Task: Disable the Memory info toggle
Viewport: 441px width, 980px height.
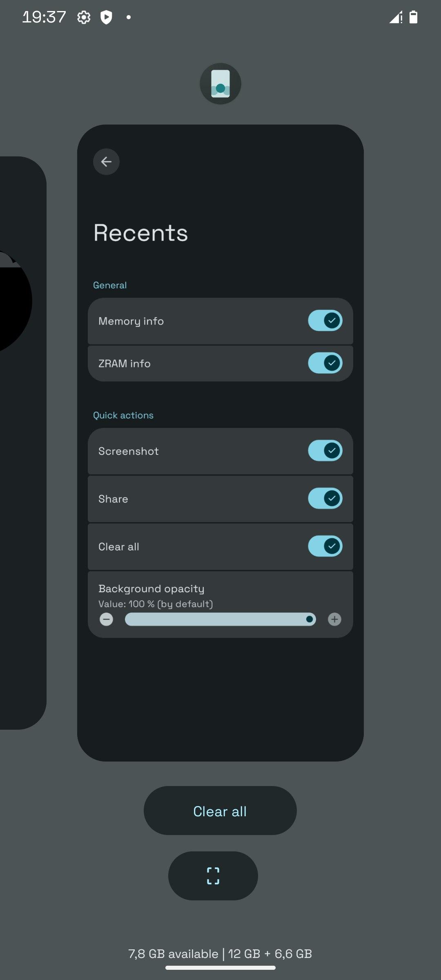Action: pyautogui.click(x=325, y=321)
